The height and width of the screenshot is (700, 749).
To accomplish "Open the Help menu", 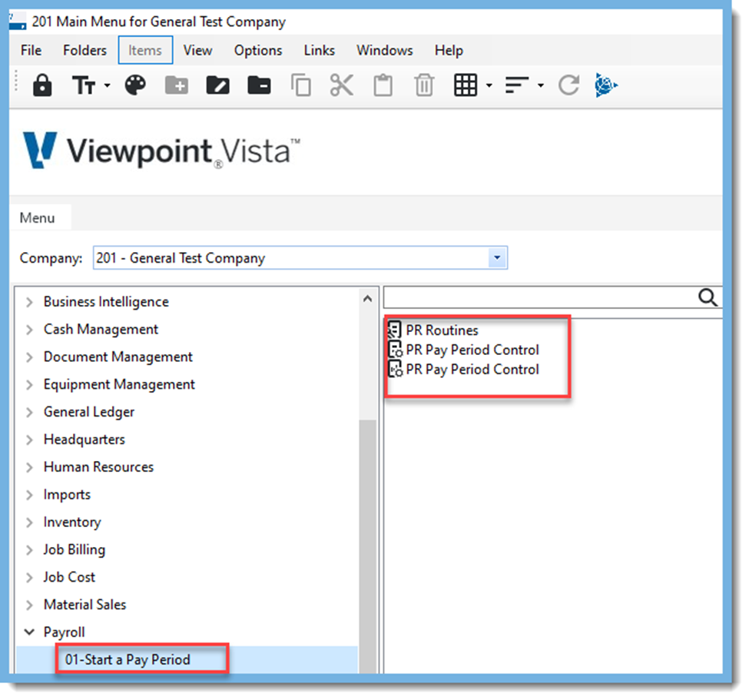I will (449, 50).
